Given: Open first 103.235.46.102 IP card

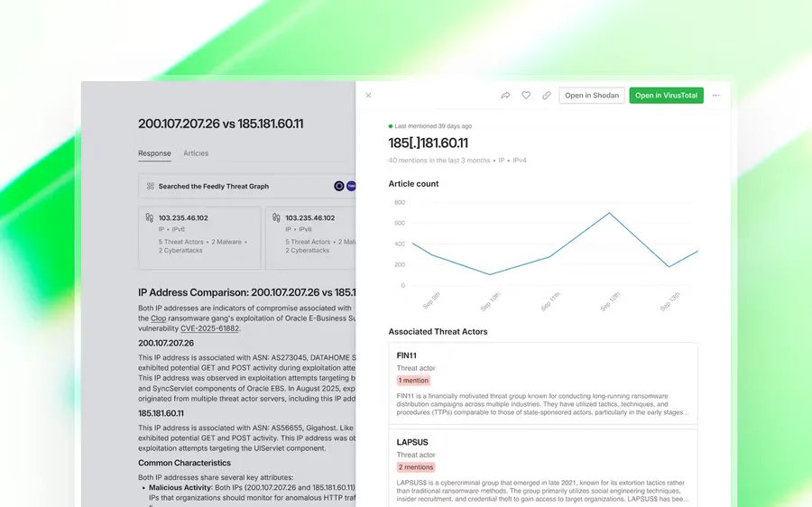Looking at the screenshot, I should tap(199, 237).
